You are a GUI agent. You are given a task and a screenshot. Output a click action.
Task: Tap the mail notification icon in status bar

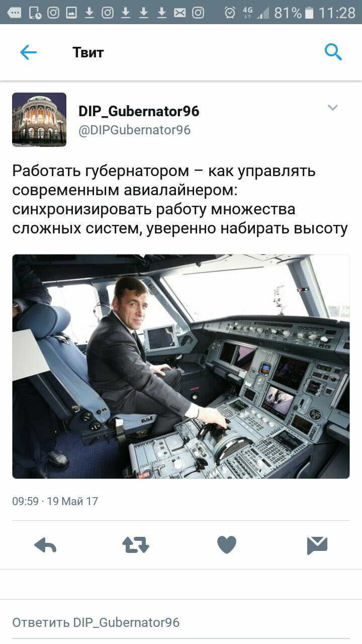(x=180, y=13)
